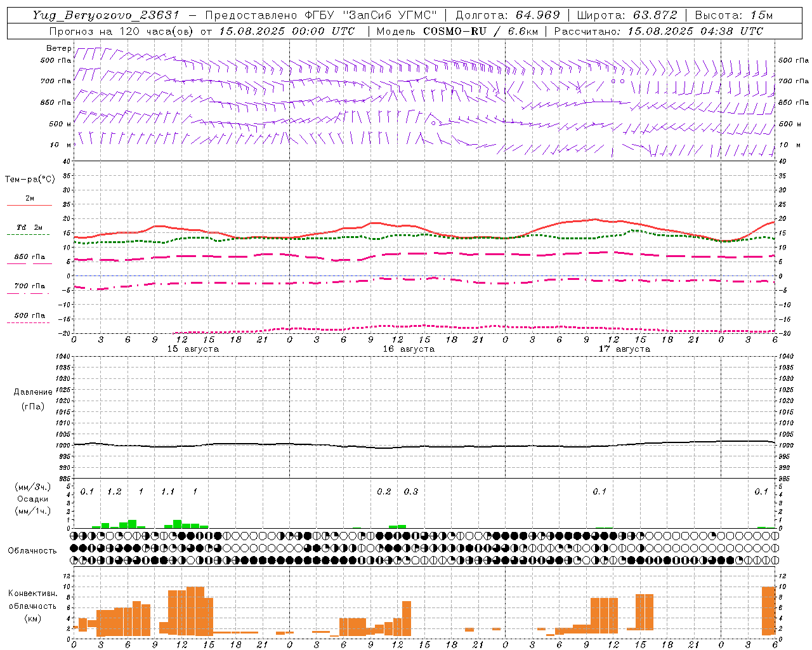Click the 'Облачность' cloudiness label
Screen dimensions: 812x650
click(x=32, y=551)
